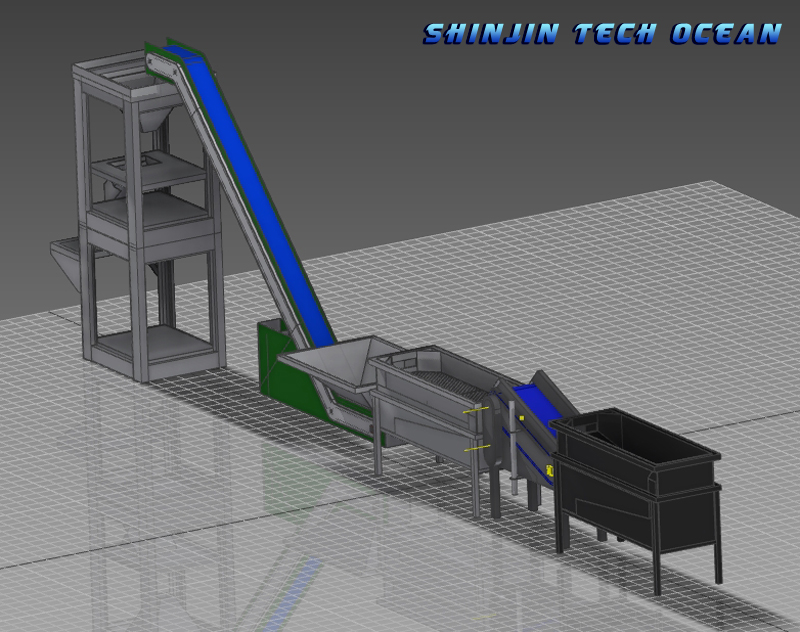
Task: Select the upper yellow line on trough side
Action: pyautogui.click(x=477, y=410)
